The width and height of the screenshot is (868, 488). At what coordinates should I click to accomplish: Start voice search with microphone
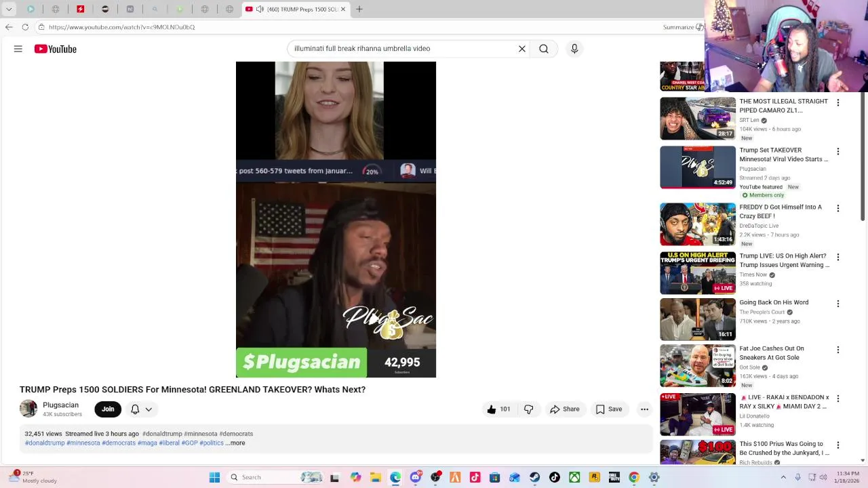point(574,49)
